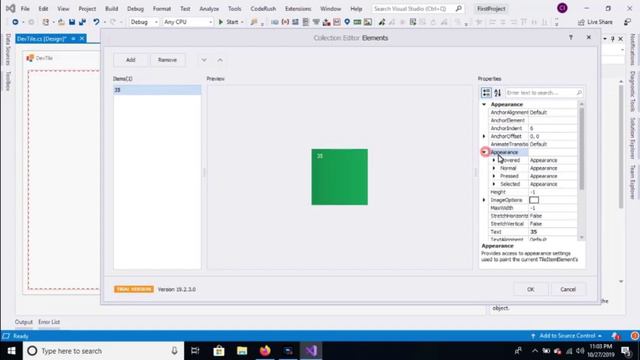Click the Save All toolbar icon
Image resolution: width=640 pixels, height=360 pixels.
pos(82,22)
